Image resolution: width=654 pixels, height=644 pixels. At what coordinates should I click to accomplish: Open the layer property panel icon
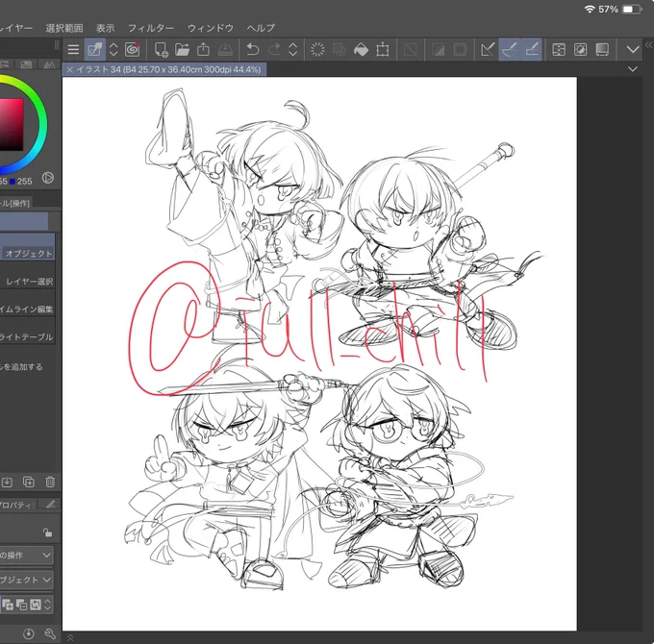tap(559, 50)
